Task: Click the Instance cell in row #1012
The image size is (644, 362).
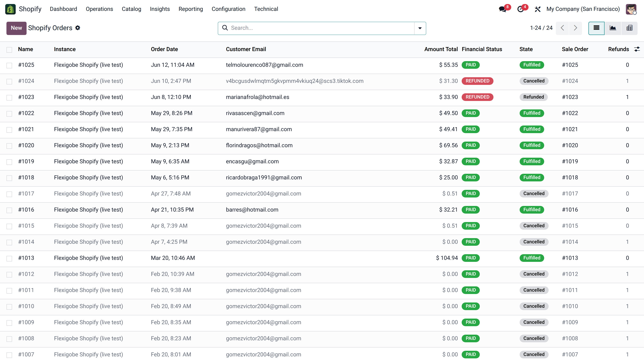Action: click(88, 274)
